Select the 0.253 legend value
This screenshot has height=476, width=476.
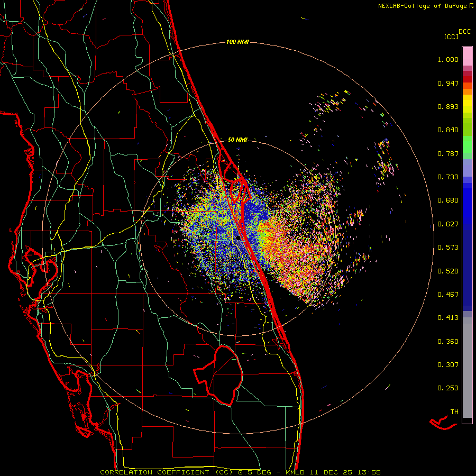(x=448, y=388)
